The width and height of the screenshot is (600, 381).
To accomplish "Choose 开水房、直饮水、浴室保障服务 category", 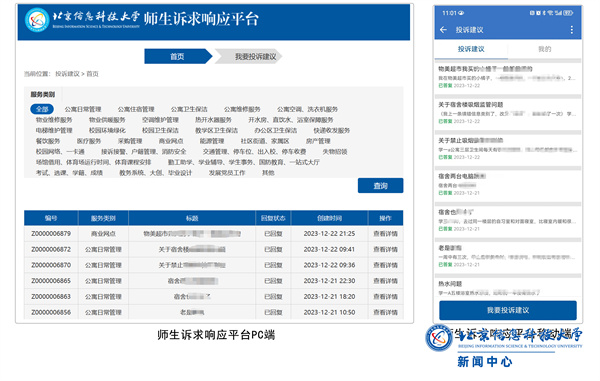I will point(290,120).
